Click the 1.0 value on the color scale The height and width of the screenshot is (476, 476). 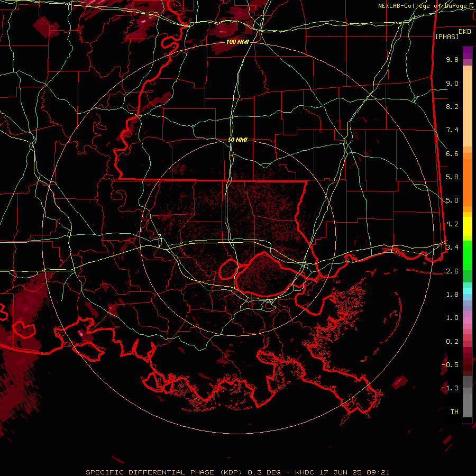point(452,318)
